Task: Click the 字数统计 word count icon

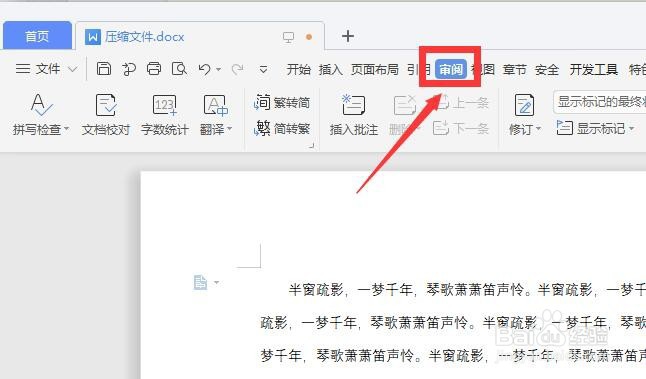Action: tap(164, 105)
